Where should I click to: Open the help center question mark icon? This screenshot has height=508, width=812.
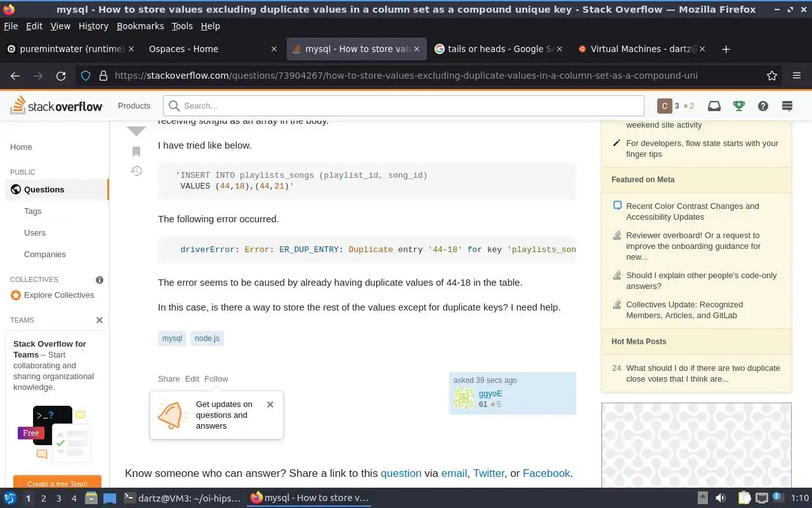tap(763, 106)
